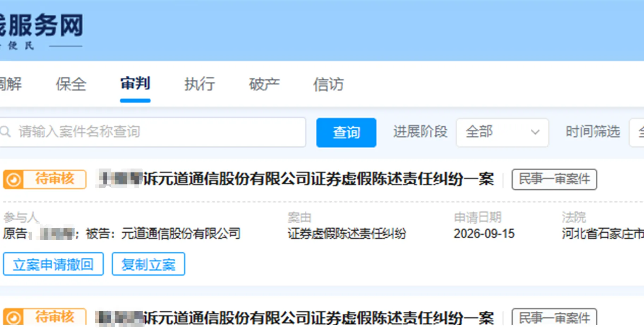Open the 执行 tab
The height and width of the screenshot is (330, 644).
click(200, 84)
